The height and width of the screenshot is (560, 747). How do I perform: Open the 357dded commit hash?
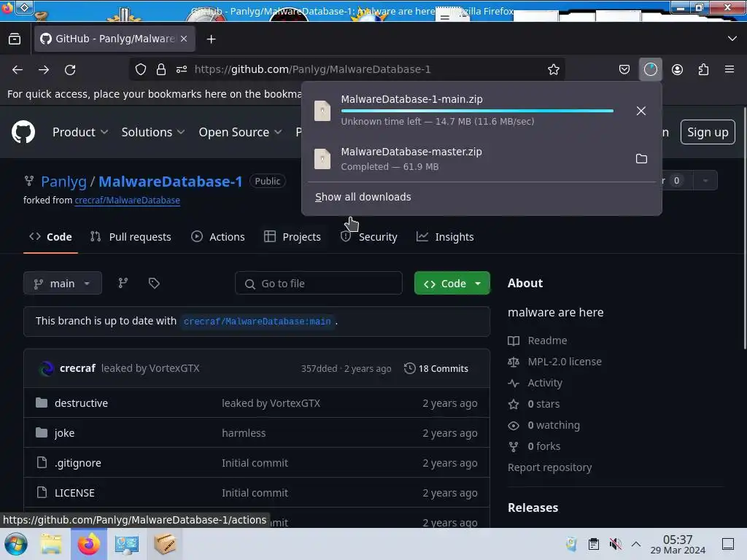pyautogui.click(x=319, y=368)
